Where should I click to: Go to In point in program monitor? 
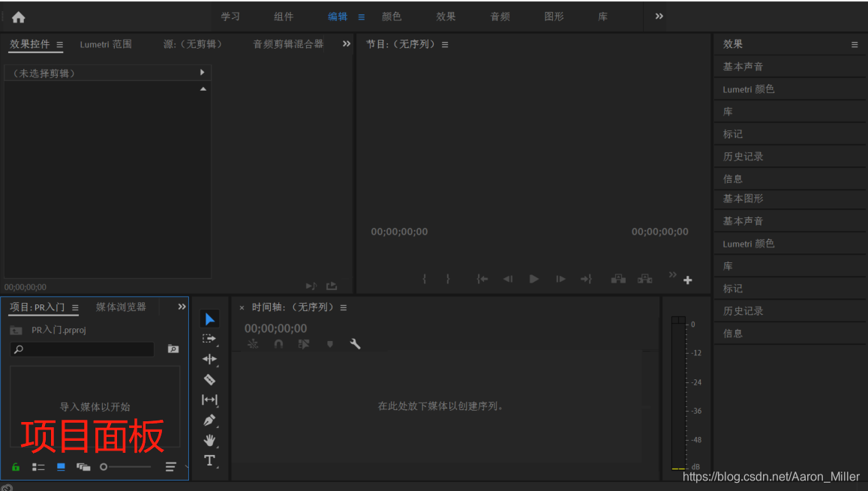[482, 279]
